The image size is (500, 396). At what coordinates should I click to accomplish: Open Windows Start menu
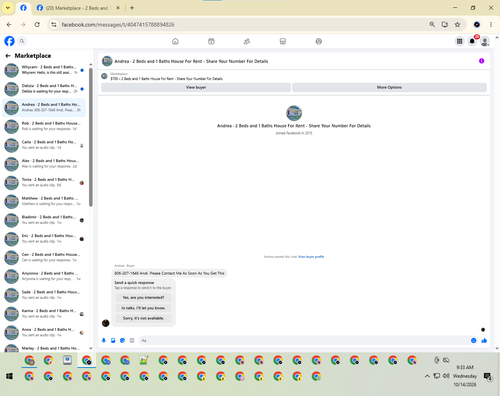[x=9, y=376]
